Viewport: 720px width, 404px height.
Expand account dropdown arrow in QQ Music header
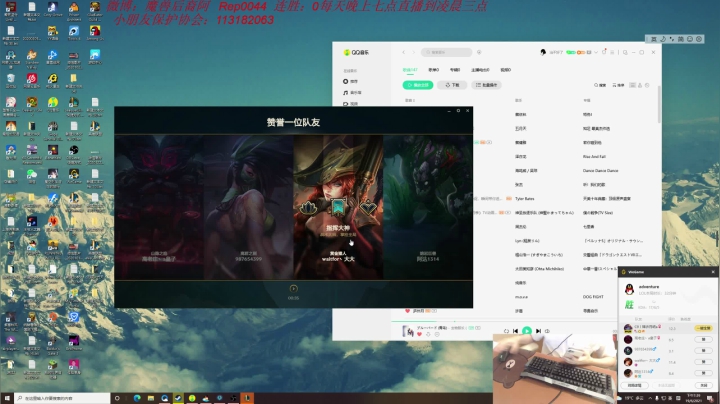tap(596, 52)
